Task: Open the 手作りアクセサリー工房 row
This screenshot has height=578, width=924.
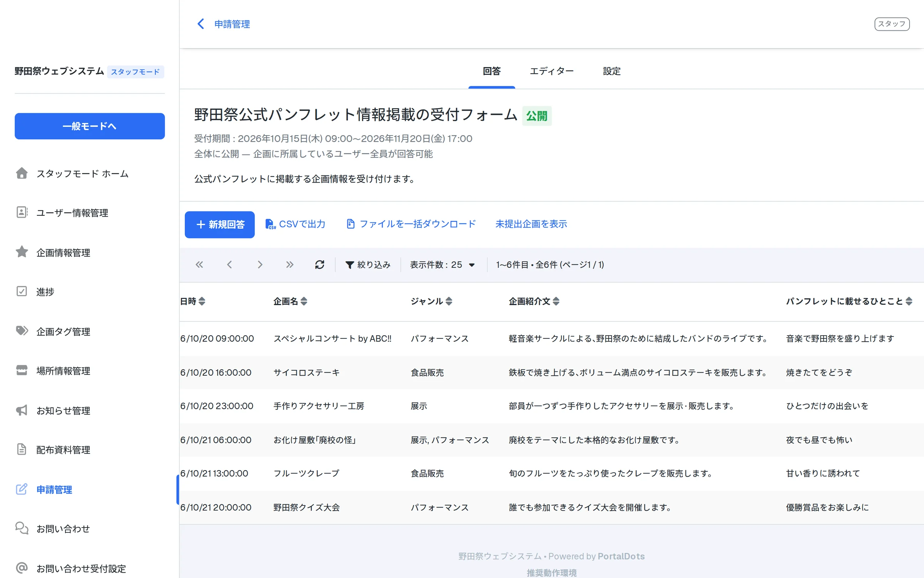Action: (x=551, y=406)
